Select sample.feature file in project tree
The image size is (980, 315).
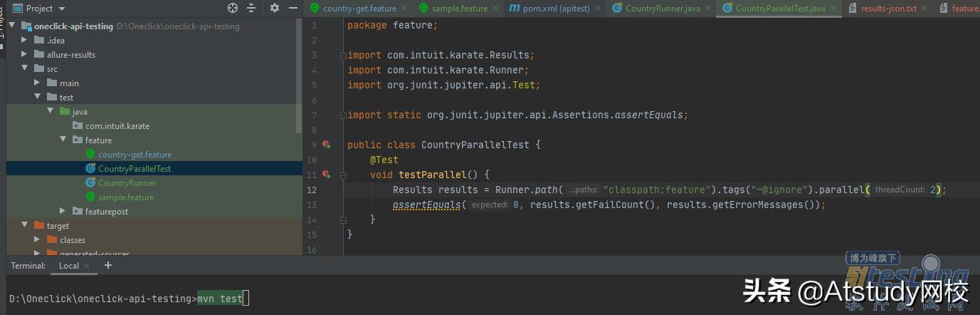point(125,197)
